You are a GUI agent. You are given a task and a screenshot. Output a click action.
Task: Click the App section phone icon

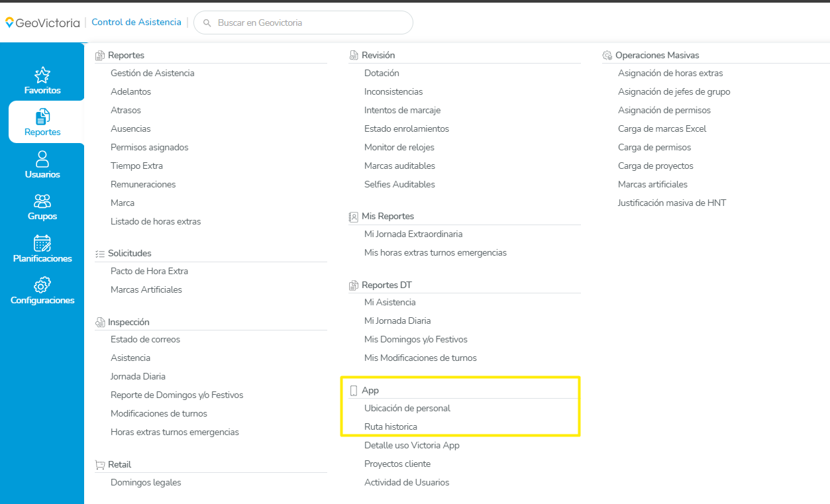354,391
